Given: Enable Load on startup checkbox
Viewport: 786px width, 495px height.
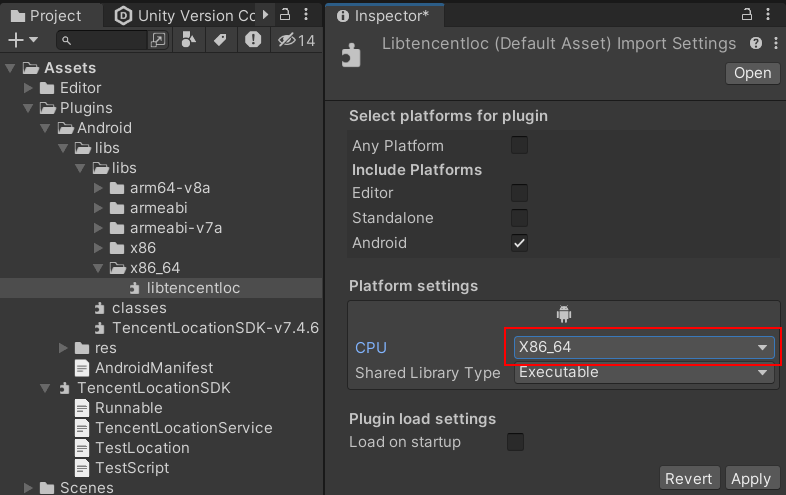Looking at the screenshot, I should point(515,442).
